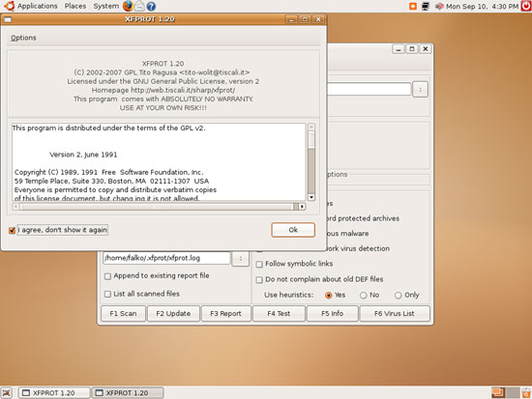The image size is (532, 399).
Task: Minimize the license dialog window
Action: tap(291, 19)
